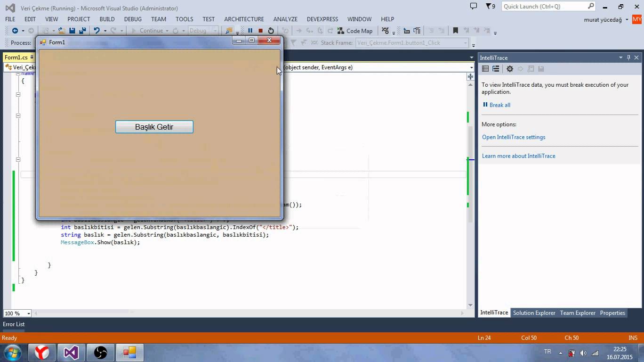Pin the IntelliTrace panel

tap(628, 58)
